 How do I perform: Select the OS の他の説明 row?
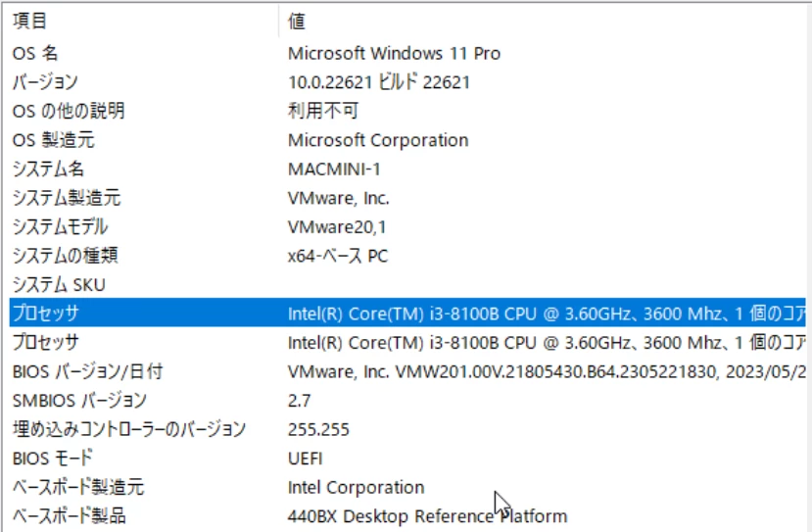pos(407,111)
